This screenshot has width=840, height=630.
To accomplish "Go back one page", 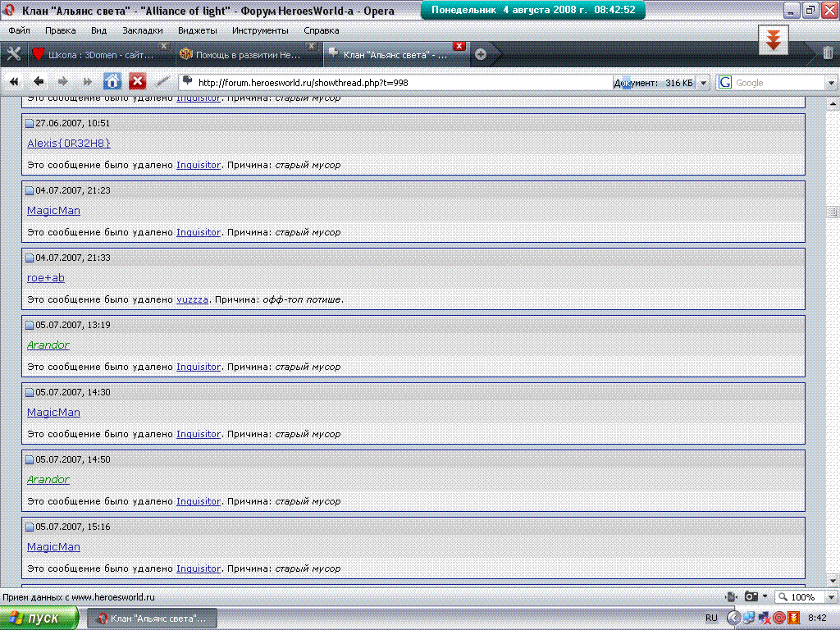I will [x=39, y=82].
